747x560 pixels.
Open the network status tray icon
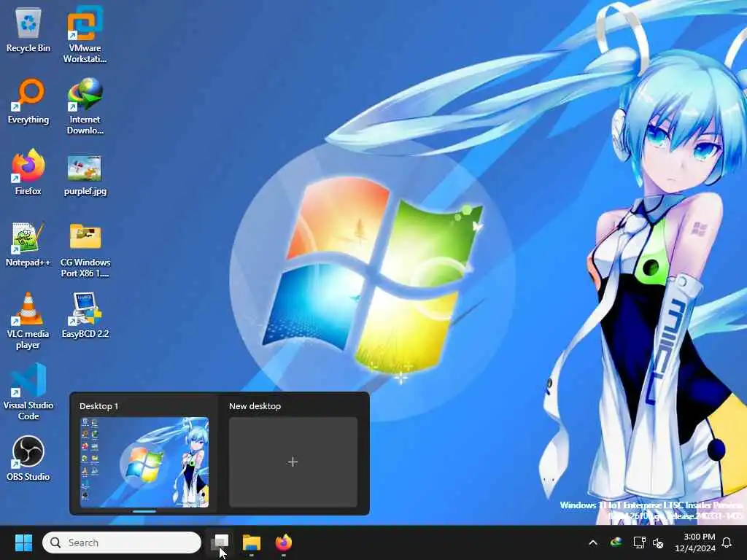coord(639,542)
